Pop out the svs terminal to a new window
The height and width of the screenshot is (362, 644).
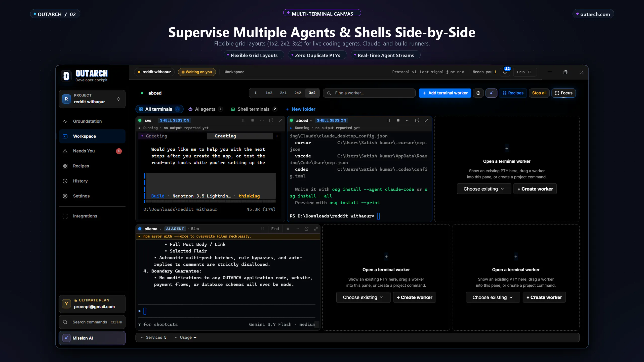click(271, 120)
